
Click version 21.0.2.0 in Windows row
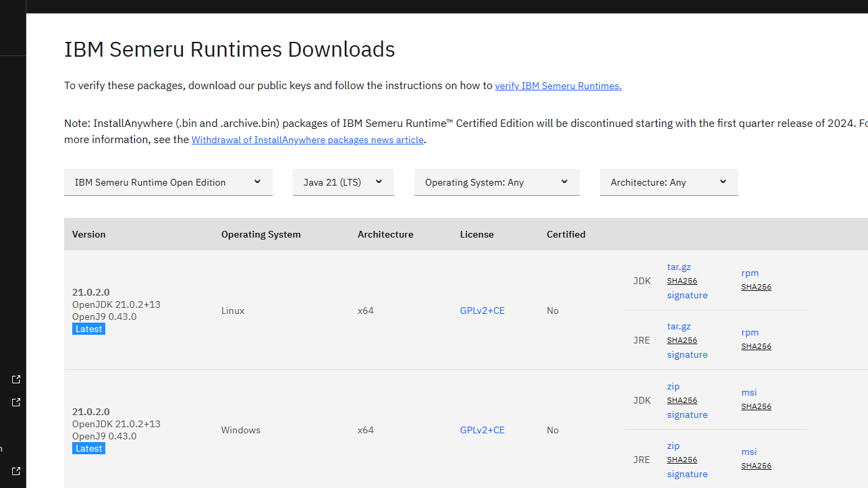coord(91,412)
